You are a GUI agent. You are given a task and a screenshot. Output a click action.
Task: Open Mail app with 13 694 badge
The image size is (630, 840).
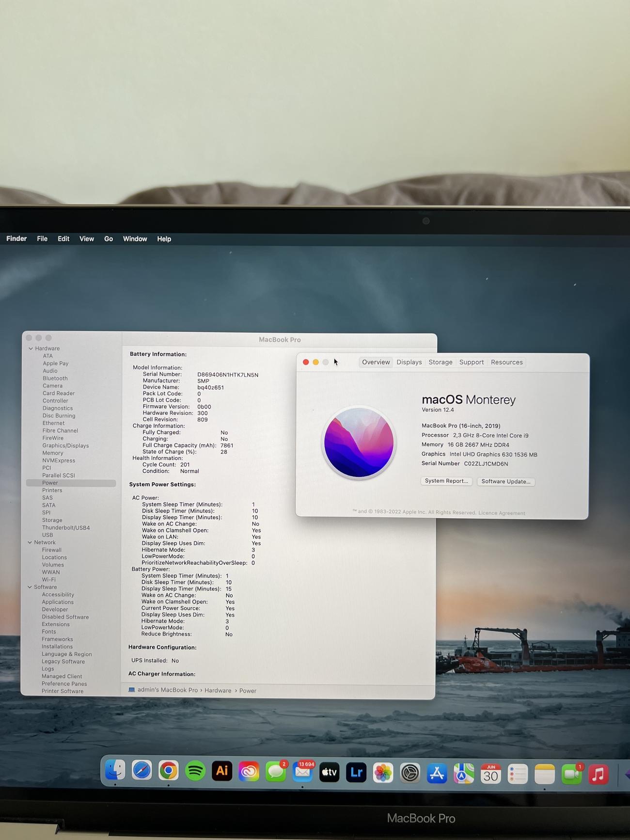point(303,772)
